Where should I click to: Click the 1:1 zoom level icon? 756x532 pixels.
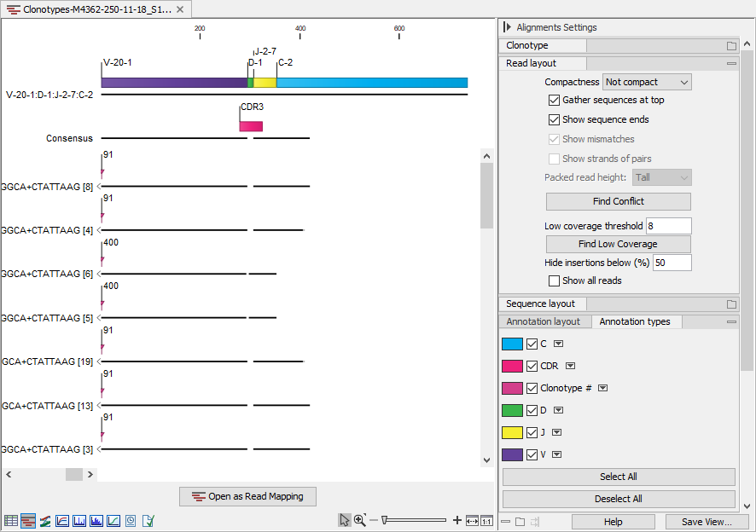(x=485, y=520)
